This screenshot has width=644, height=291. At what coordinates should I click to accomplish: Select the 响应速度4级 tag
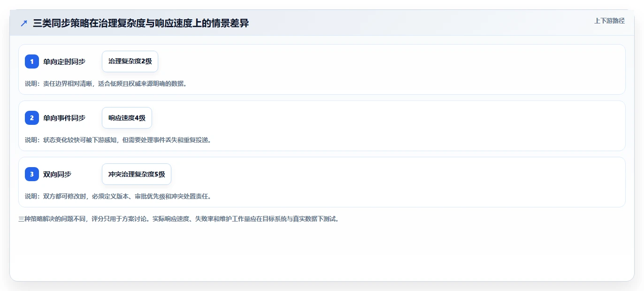coord(127,118)
